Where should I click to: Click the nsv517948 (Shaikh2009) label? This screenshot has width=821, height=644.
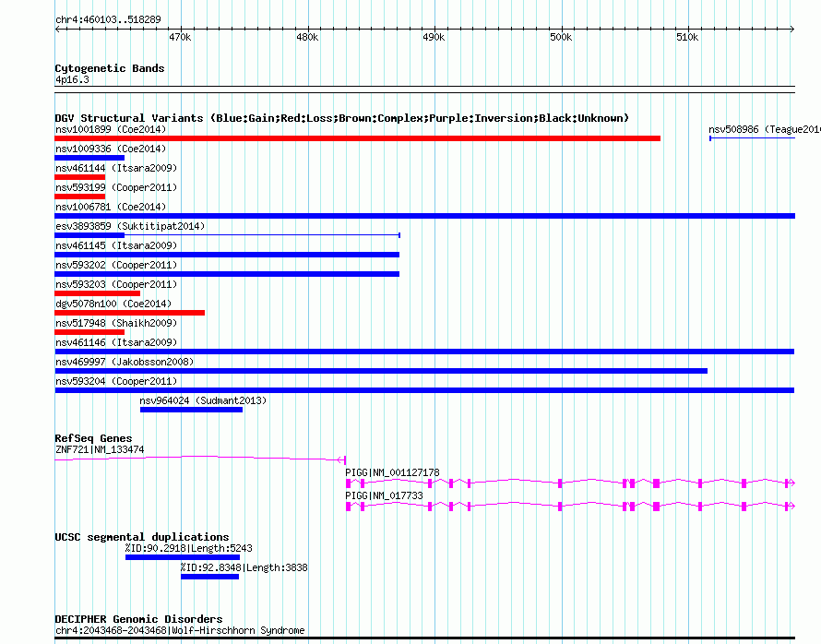(x=116, y=323)
